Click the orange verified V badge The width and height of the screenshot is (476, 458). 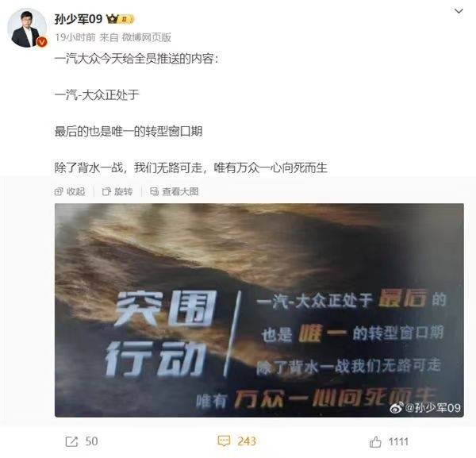pos(42,42)
